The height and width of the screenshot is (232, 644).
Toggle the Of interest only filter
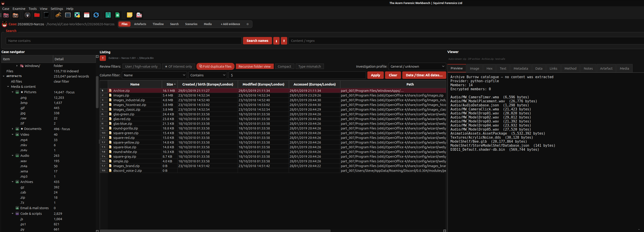(x=178, y=67)
